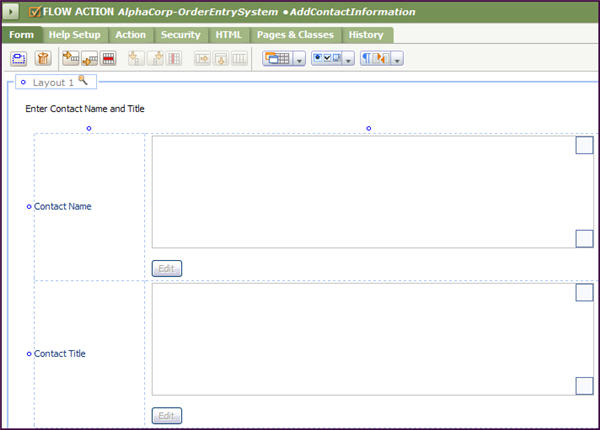Open the Pages & Classes tab
The width and height of the screenshot is (600, 430).
295,35
